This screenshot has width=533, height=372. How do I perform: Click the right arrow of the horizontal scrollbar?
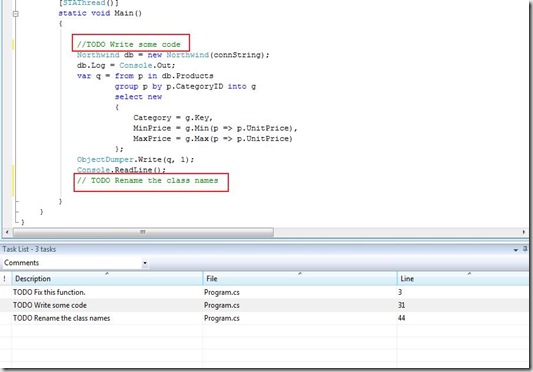523,232
